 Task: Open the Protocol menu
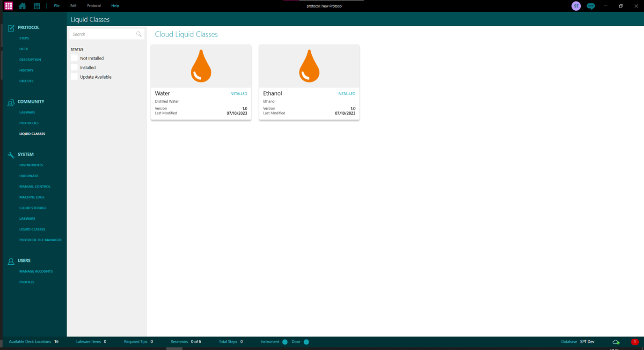tap(94, 6)
